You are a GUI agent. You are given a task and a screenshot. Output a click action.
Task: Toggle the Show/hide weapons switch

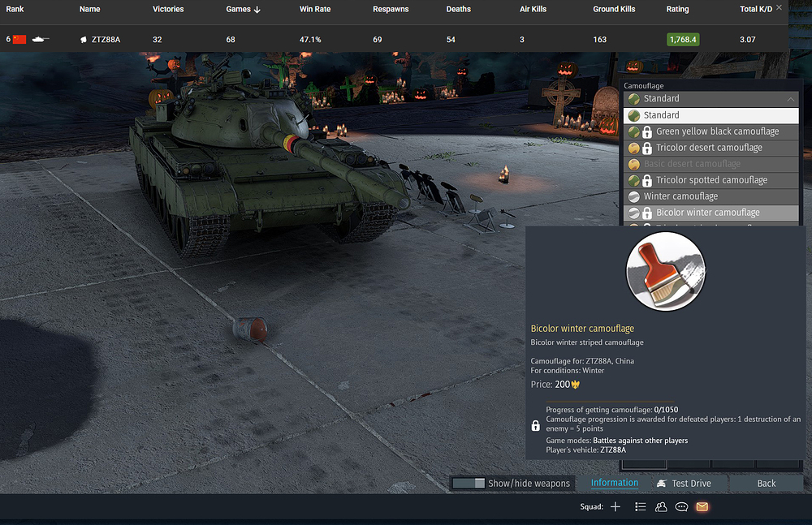[469, 483]
